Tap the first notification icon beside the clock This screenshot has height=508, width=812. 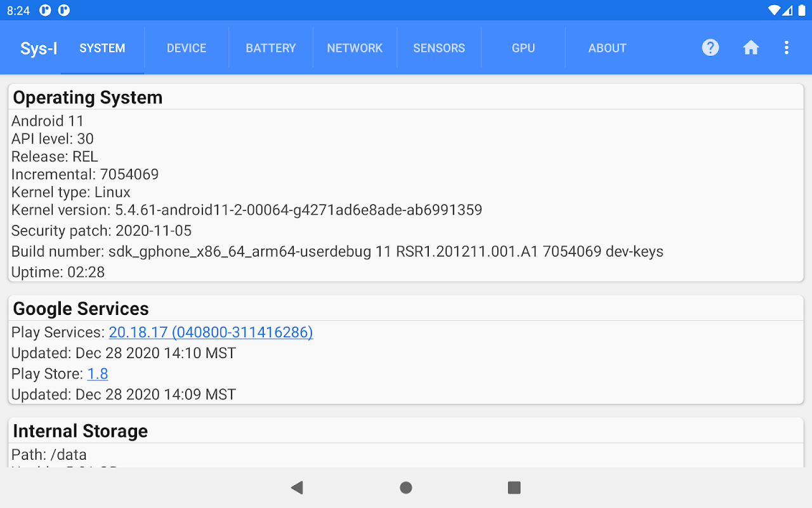click(45, 10)
